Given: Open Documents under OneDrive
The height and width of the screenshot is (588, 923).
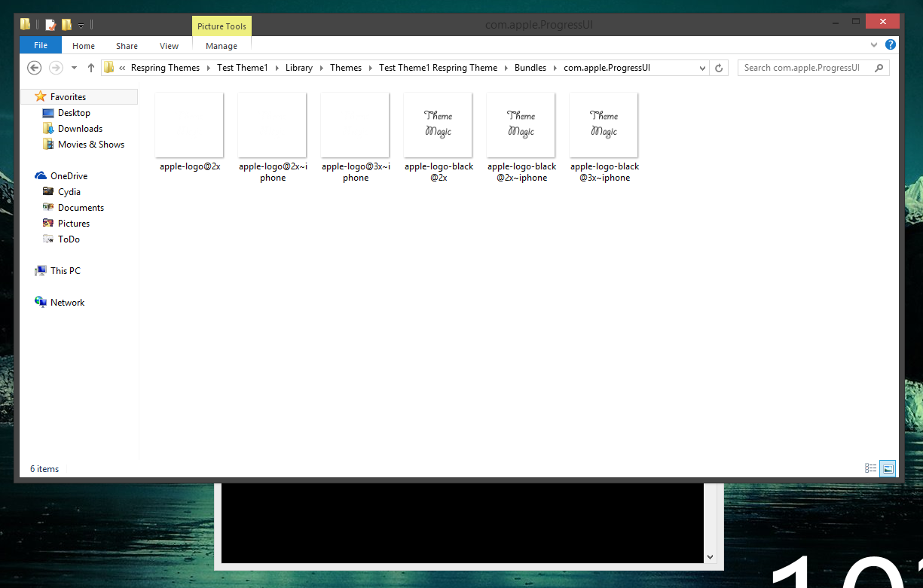Looking at the screenshot, I should [x=81, y=208].
